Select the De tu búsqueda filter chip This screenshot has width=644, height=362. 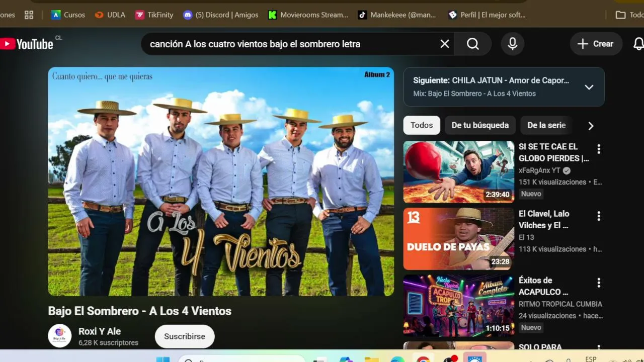coord(480,125)
